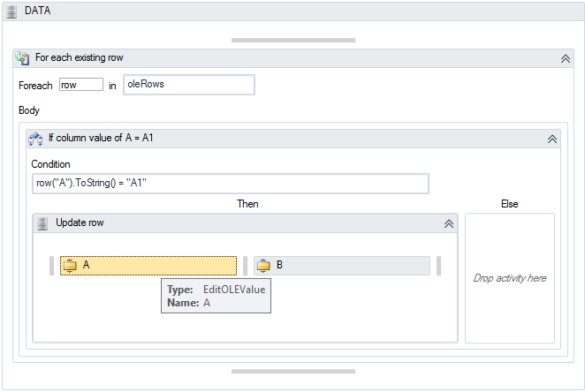Click the Else 'Drop activity here' area
Image resolution: width=585 pixels, height=392 pixels.
[510, 278]
